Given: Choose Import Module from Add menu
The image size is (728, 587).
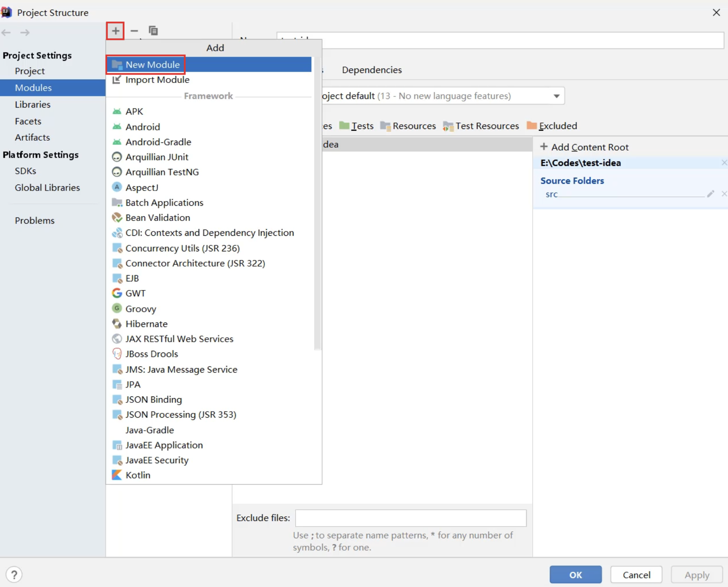Looking at the screenshot, I should (x=209, y=80).
